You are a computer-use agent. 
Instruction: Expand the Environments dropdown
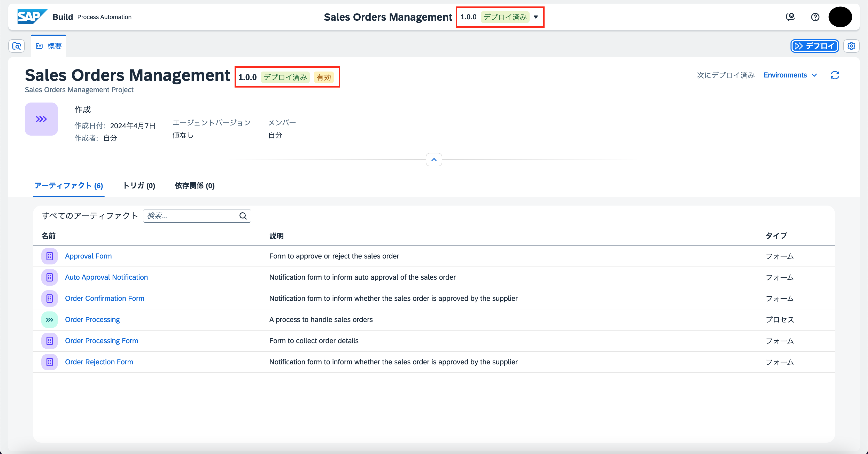pyautogui.click(x=790, y=75)
